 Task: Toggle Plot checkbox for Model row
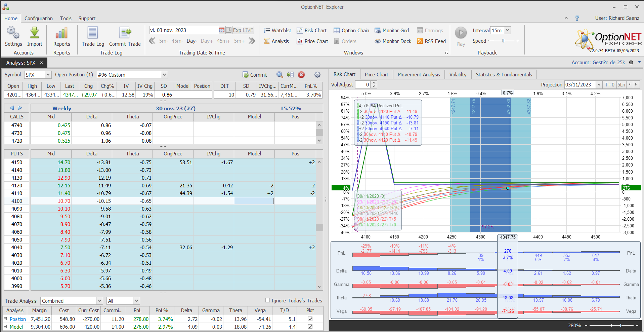[310, 327]
